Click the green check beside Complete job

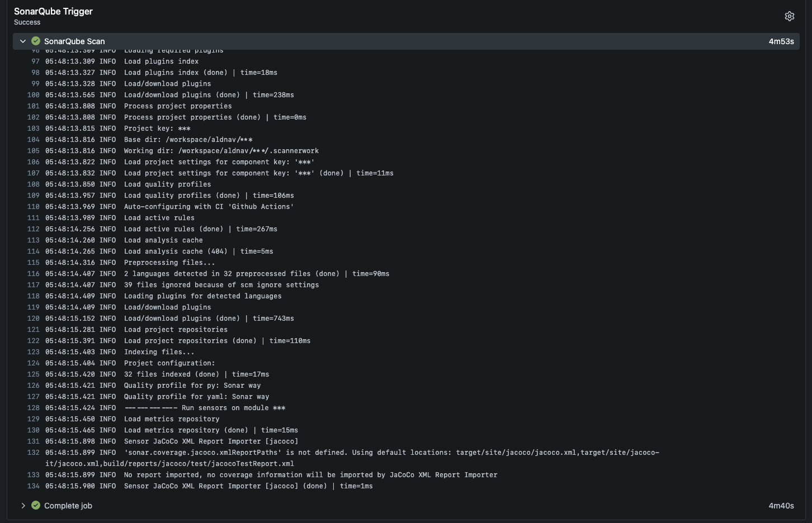pos(36,505)
